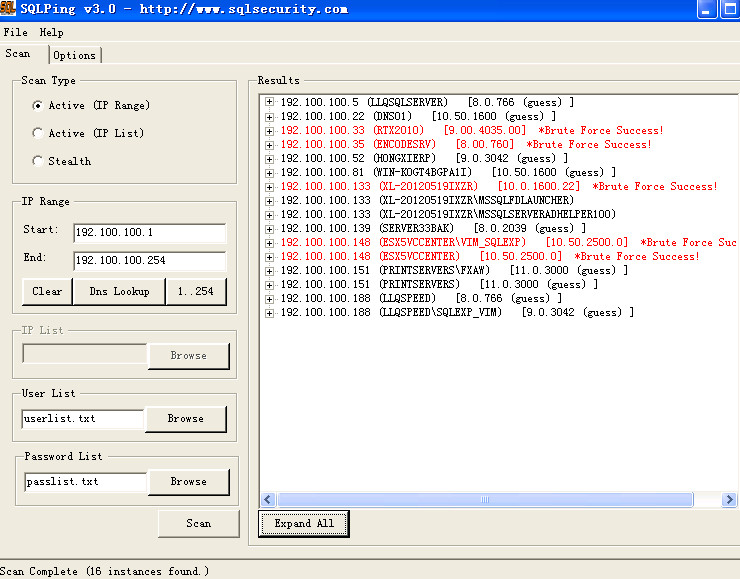This screenshot has width=740, height=579.
Task: Click the 'Scan Complete (16 instances found.)' status
Action: (x=104, y=571)
